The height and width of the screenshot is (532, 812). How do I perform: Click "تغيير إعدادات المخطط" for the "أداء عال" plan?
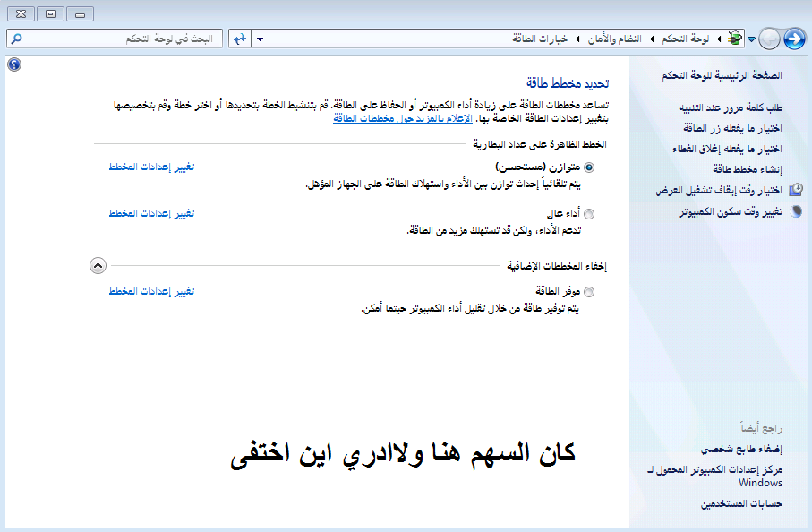[151, 213]
